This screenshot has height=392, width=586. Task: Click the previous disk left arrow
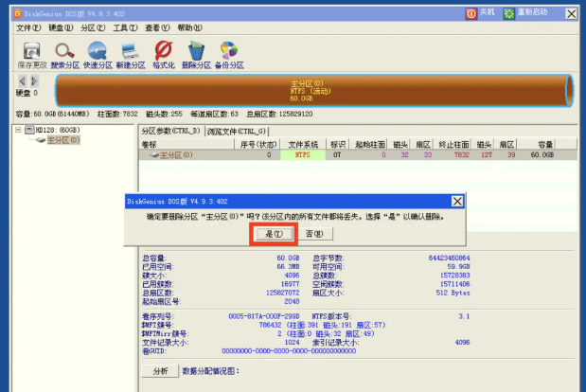click(23, 80)
